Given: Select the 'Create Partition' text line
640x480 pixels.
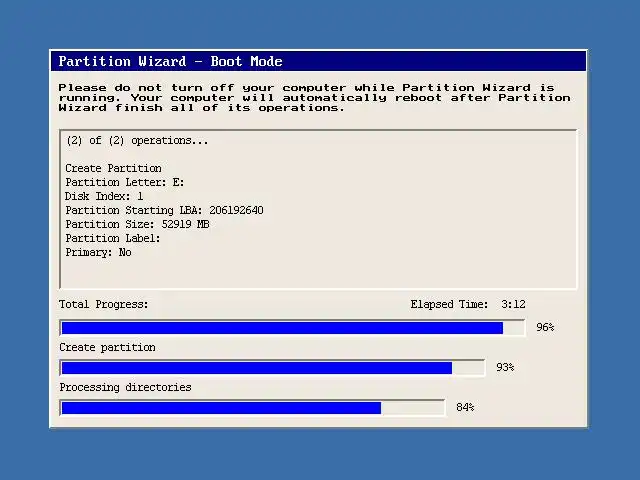Looking at the screenshot, I should [113, 168].
